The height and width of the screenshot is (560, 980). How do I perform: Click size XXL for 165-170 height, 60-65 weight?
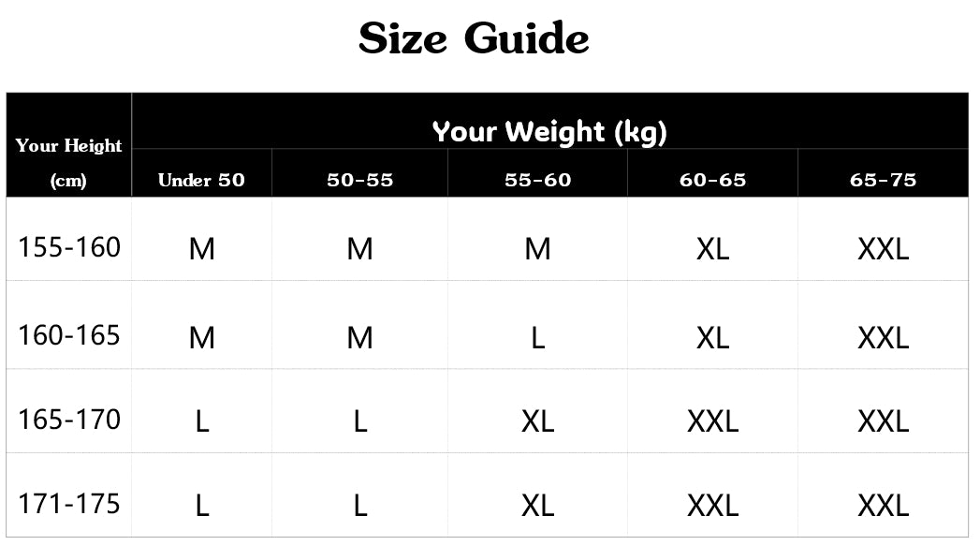coord(712,421)
